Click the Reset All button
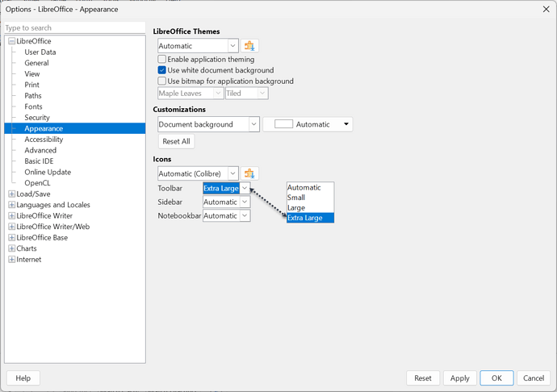This screenshot has height=392, width=557. tap(176, 141)
